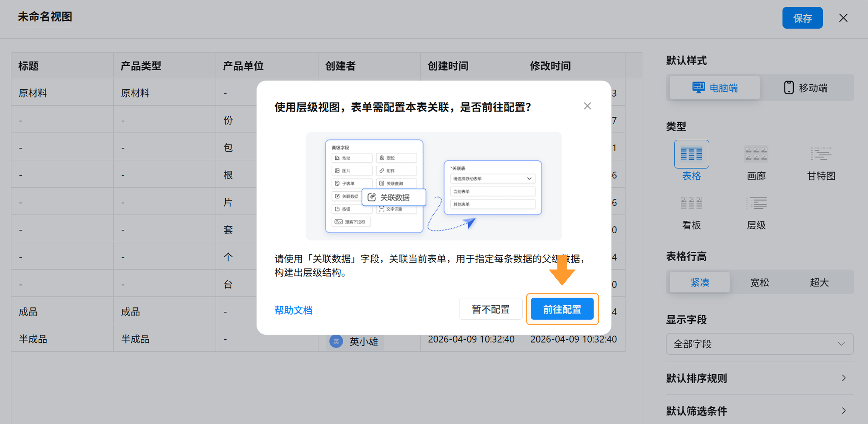The height and width of the screenshot is (424, 868).
Task: Select the 表格 table view type icon
Action: coord(691,154)
